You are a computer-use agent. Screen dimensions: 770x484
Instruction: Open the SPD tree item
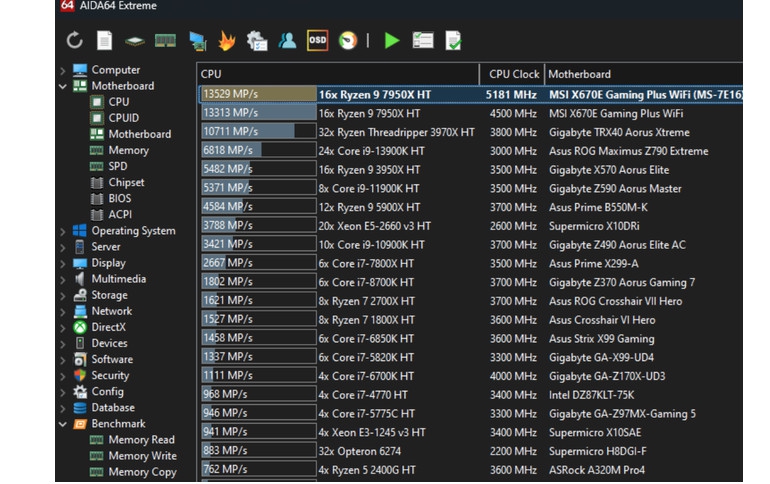118,166
